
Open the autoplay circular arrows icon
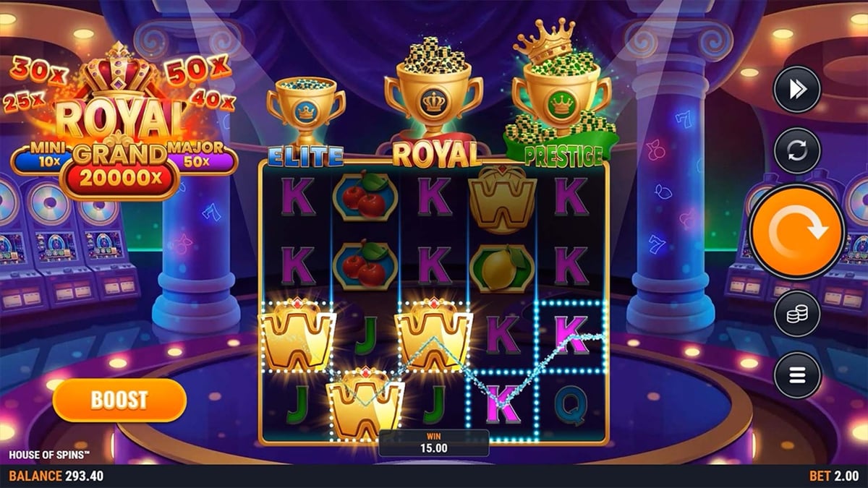(797, 150)
